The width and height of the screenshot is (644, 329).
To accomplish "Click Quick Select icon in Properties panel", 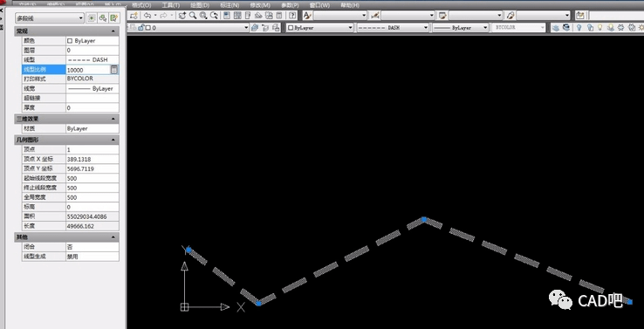I will (113, 17).
